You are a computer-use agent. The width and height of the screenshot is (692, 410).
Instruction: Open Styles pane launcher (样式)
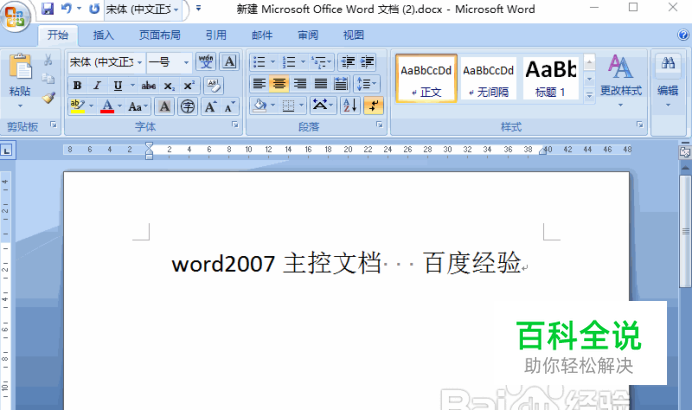click(x=639, y=125)
